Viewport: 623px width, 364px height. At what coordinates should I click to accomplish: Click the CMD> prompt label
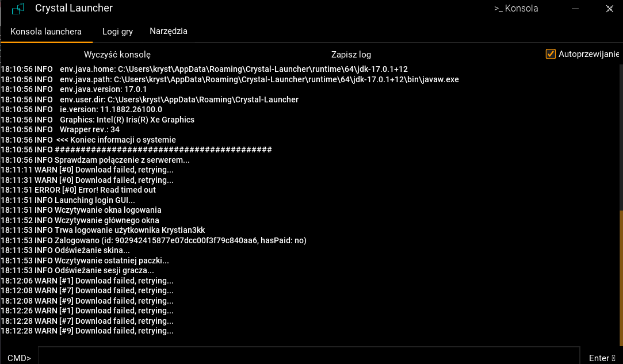[19, 358]
